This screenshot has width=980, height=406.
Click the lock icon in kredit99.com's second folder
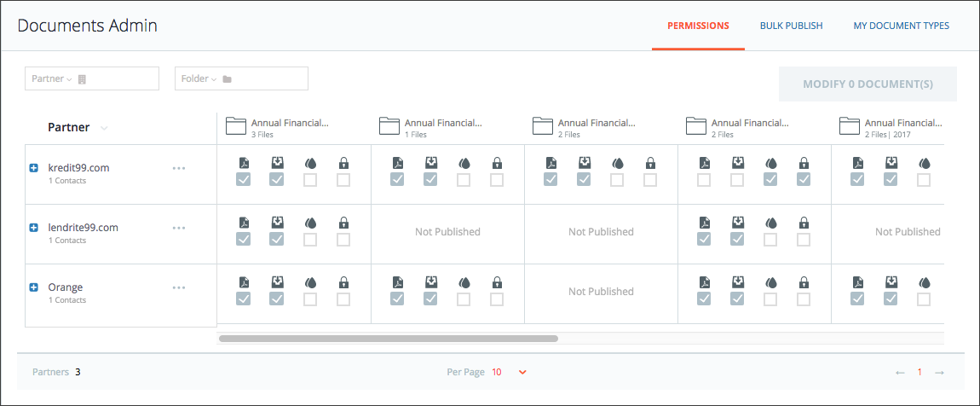pos(497,163)
